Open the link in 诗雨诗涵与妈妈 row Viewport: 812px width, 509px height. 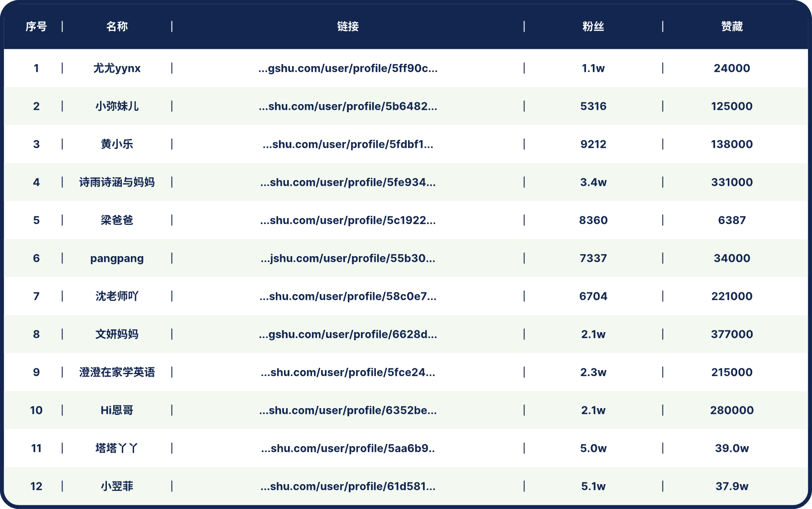pyautogui.click(x=348, y=182)
